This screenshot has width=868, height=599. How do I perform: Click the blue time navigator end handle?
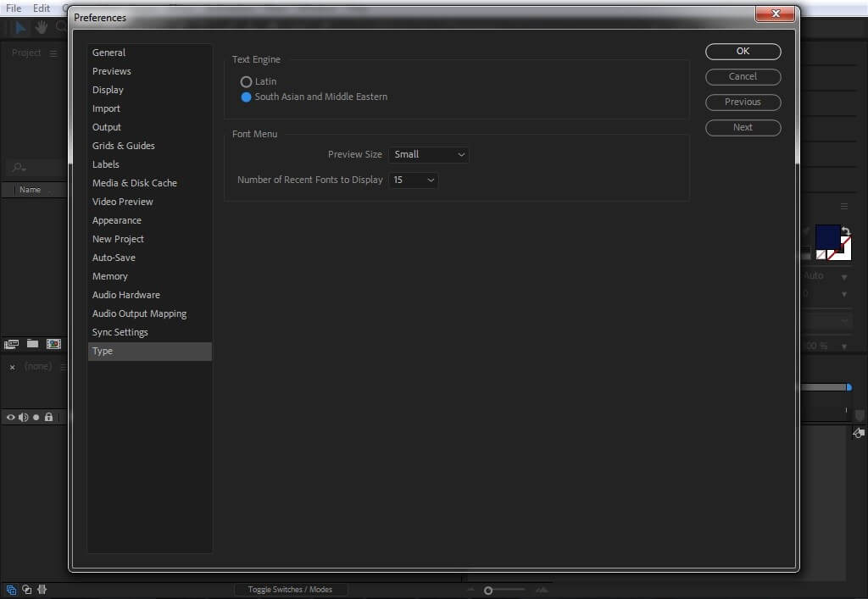849,388
